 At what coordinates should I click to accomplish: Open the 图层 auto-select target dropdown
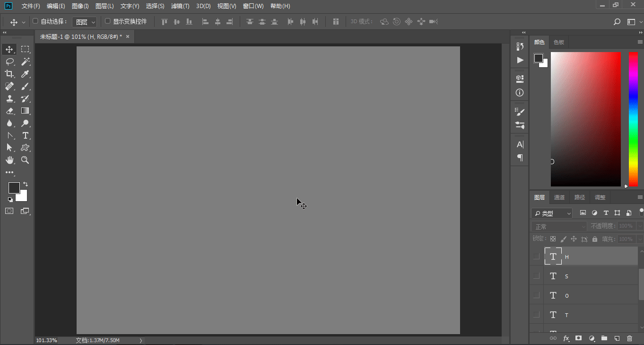pyautogui.click(x=85, y=22)
